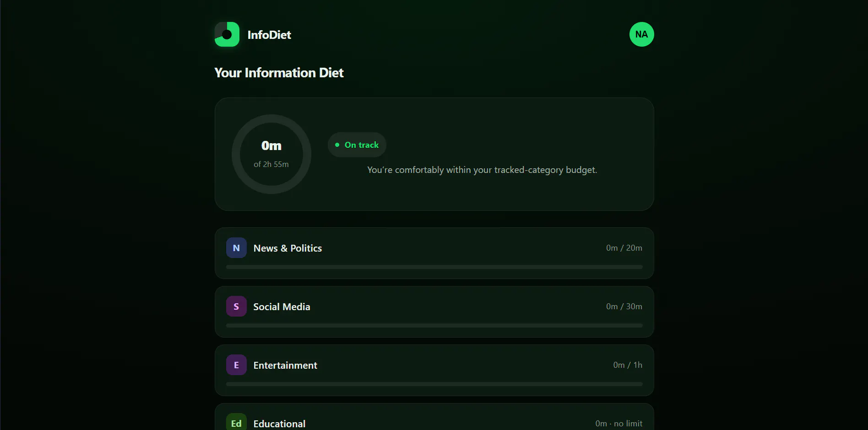Click the circular 0m progress ring
868x430 pixels.
point(271,154)
